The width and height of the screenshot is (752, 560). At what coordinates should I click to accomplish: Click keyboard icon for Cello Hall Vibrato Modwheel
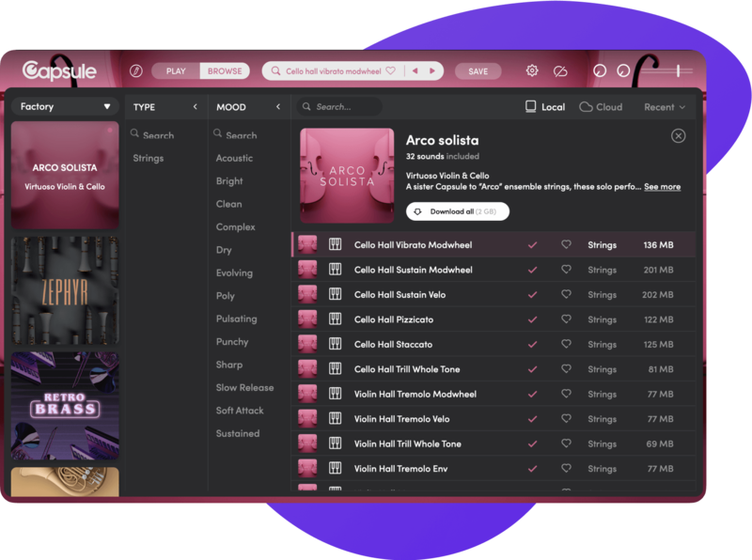(336, 244)
